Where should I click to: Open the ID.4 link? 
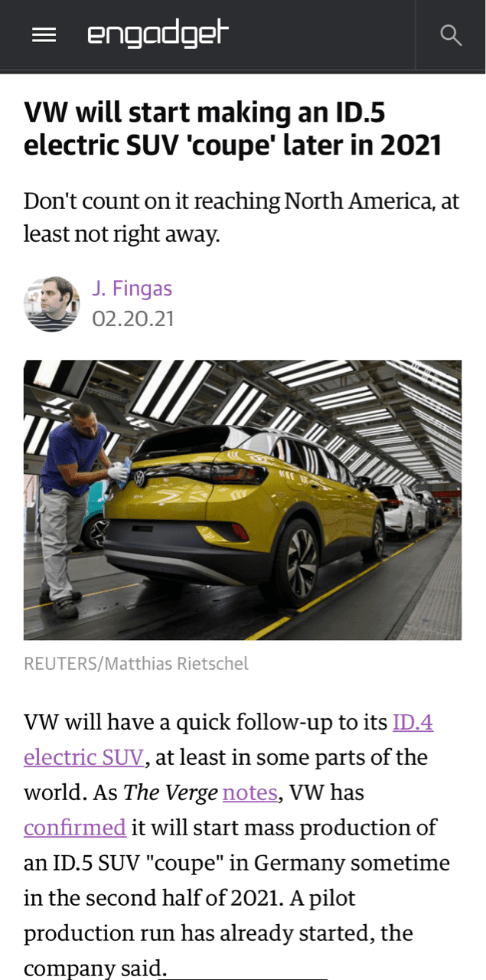(413, 722)
